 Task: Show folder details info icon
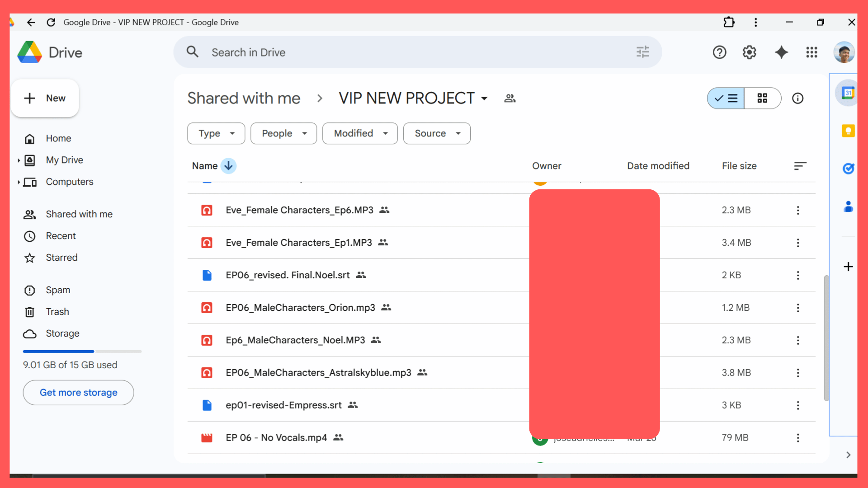coord(797,98)
